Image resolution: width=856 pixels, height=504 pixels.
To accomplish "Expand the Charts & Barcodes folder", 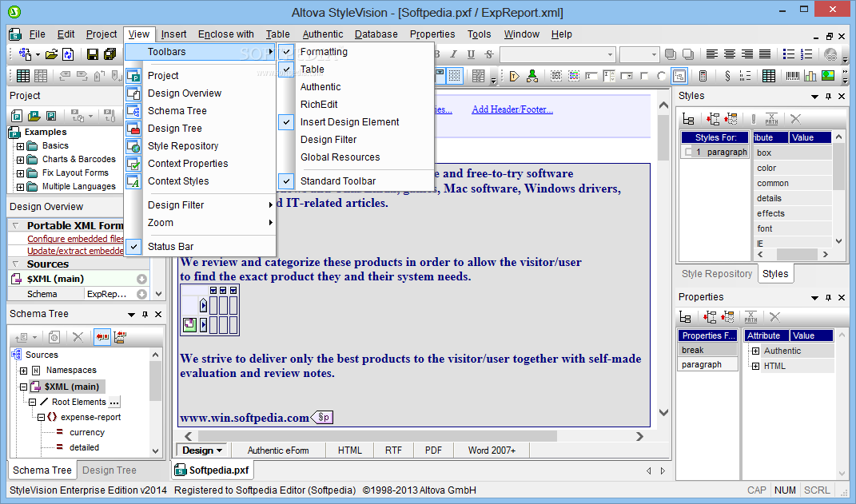I will pyautogui.click(x=20, y=160).
